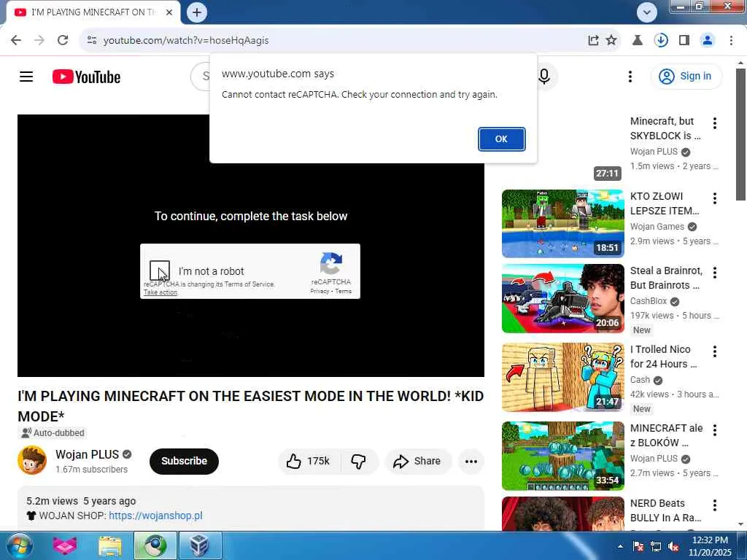Viewport: 747px width, 560px height.
Task: Close the Minecraft YouTube tab
Action: (169, 12)
